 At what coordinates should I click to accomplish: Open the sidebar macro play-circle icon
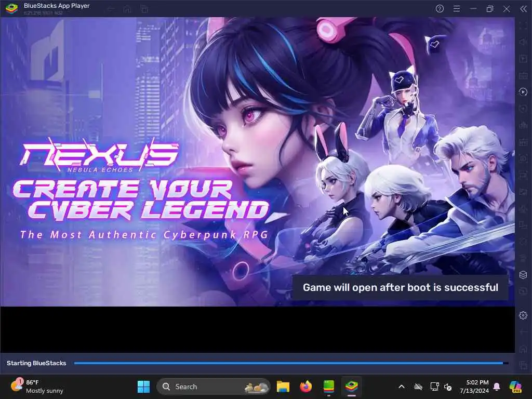523,91
